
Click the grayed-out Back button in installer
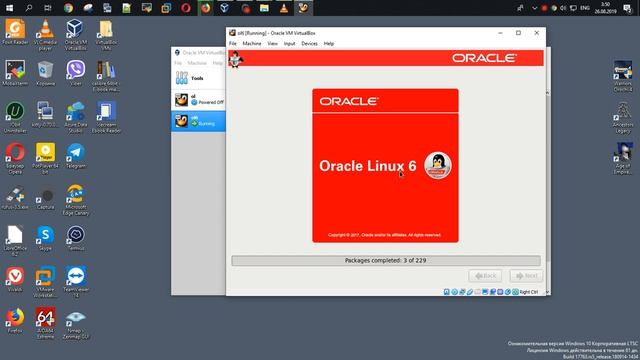(485, 276)
